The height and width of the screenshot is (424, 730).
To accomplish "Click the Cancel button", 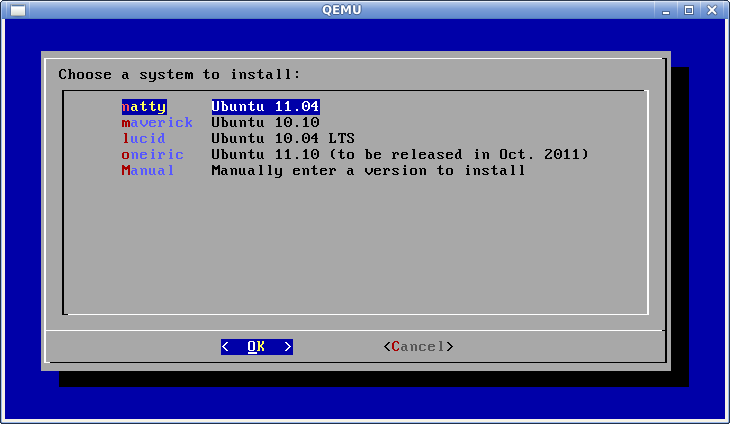I will point(418,347).
